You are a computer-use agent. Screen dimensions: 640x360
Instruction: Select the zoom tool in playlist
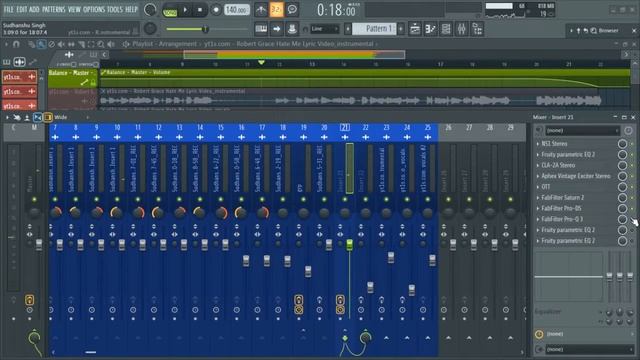pos(101,44)
